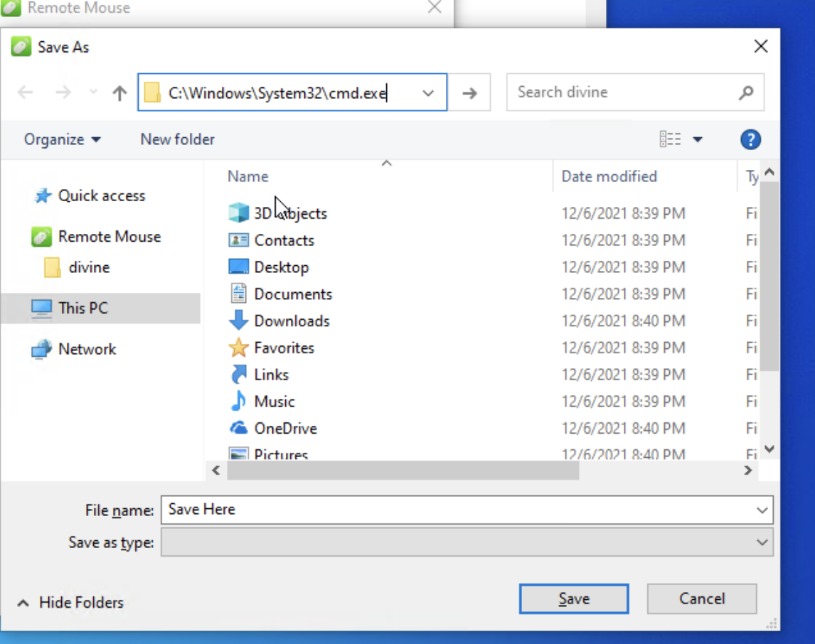Image resolution: width=815 pixels, height=644 pixels.
Task: Select the Contacts folder icon
Action: pyautogui.click(x=238, y=240)
